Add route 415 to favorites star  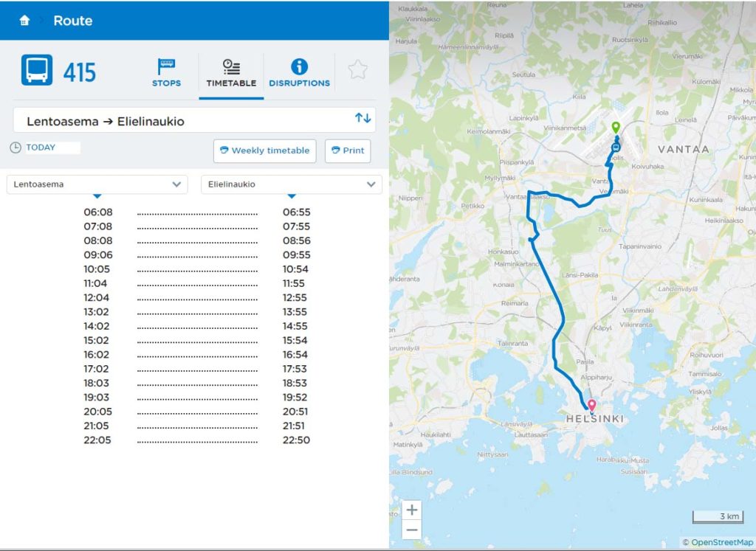358,71
